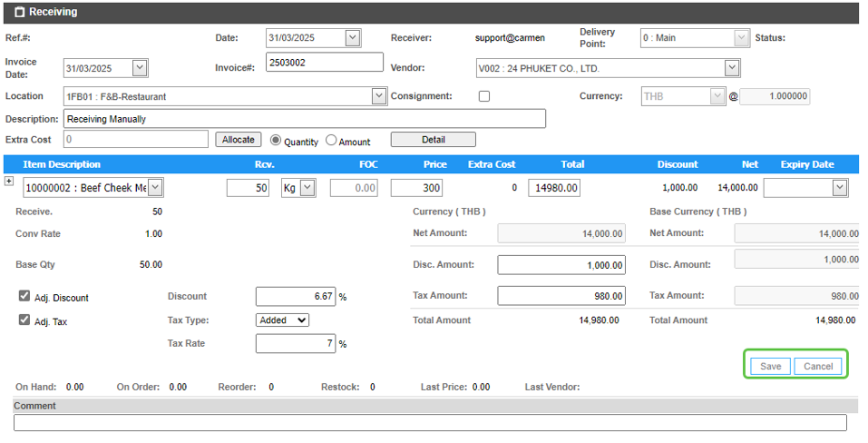Image resolution: width=868 pixels, height=443 pixels.
Task: Click the Allocate button
Action: tap(239, 140)
